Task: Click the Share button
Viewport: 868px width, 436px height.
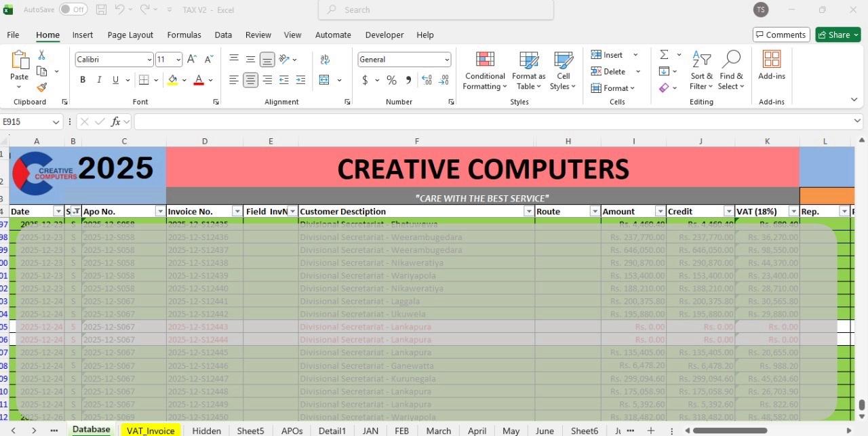Action: [838, 35]
